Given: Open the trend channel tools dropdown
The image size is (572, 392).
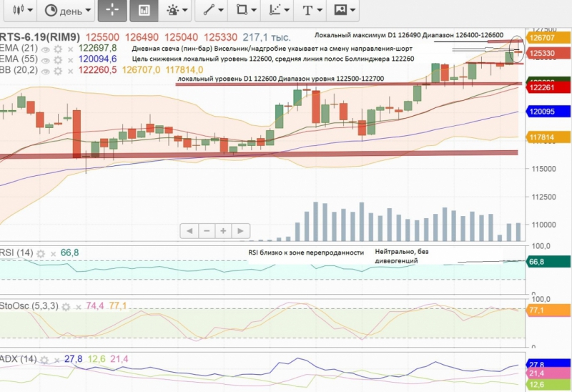Looking at the screenshot, I should [x=278, y=10].
